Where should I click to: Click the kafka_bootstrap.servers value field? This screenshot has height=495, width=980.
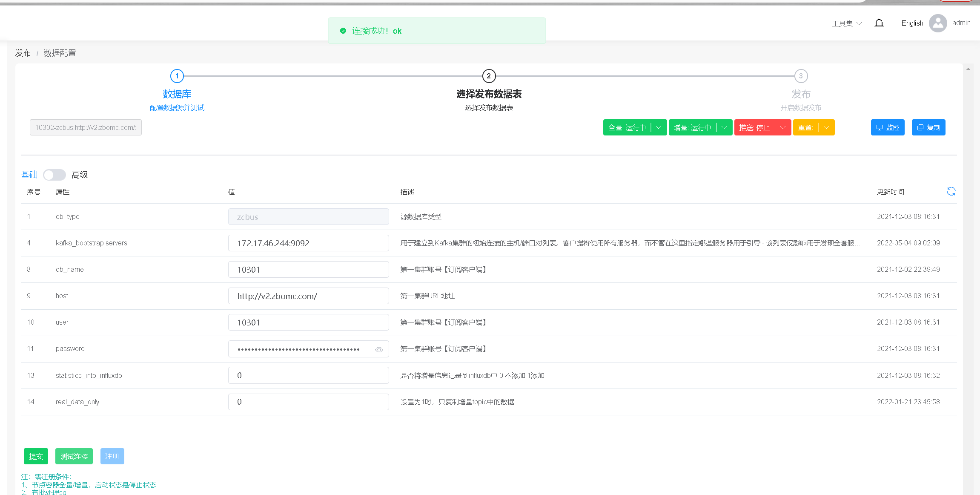308,243
